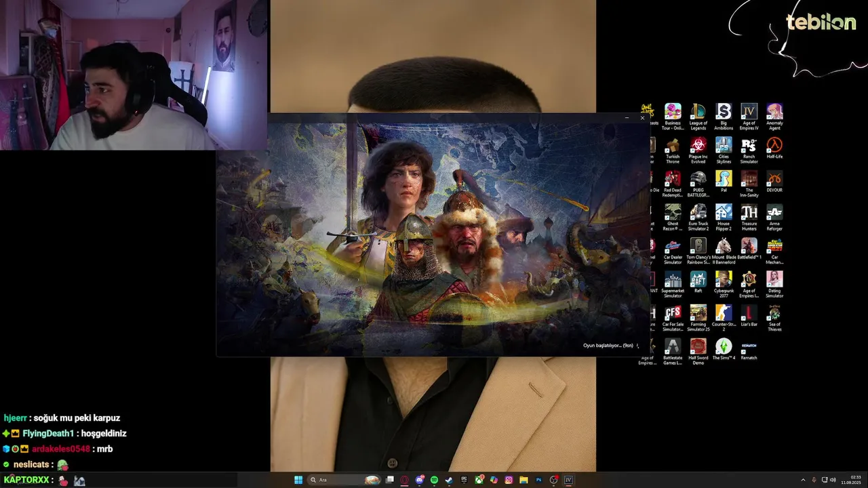Select Half-Life desktop shortcut
This screenshot has height=488, width=868.
tap(774, 149)
